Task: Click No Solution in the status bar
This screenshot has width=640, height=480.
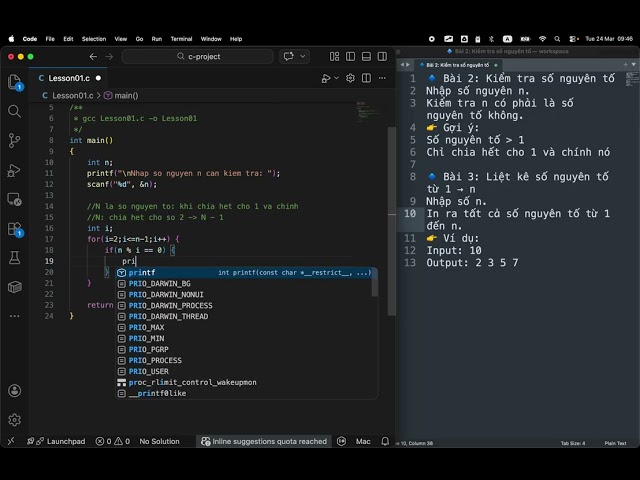Action: (x=159, y=441)
